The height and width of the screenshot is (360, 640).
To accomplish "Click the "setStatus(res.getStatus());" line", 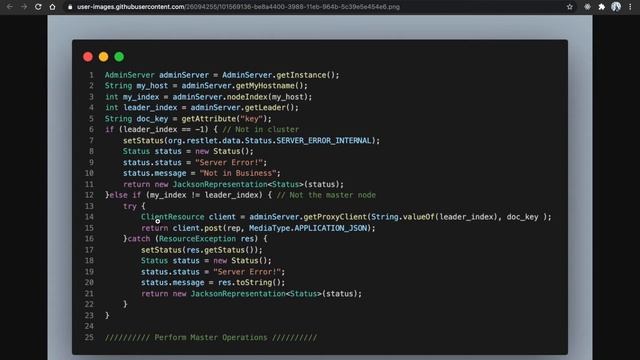I will [202, 250].
